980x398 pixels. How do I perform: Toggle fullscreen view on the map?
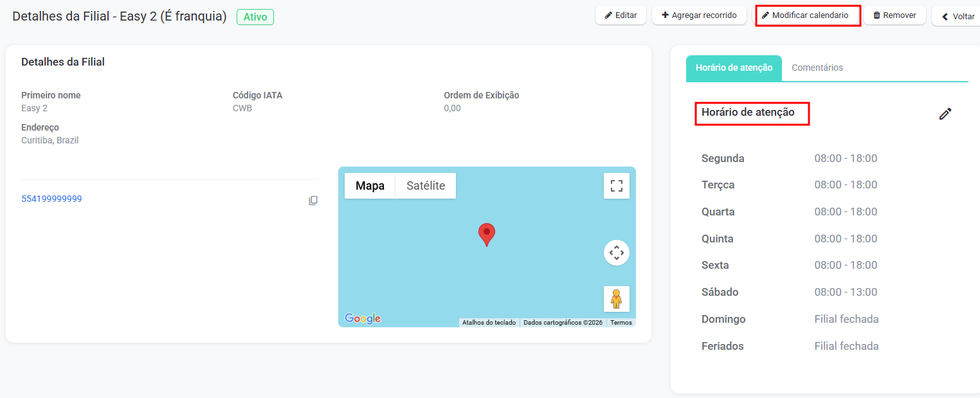pos(616,186)
